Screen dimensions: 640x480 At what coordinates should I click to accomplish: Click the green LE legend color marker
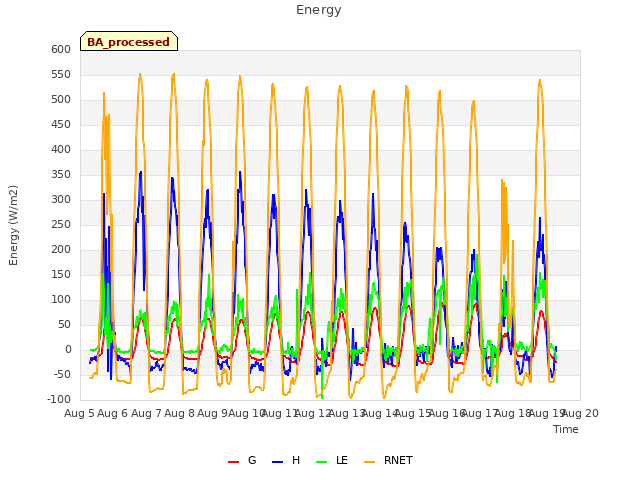tap(322, 462)
